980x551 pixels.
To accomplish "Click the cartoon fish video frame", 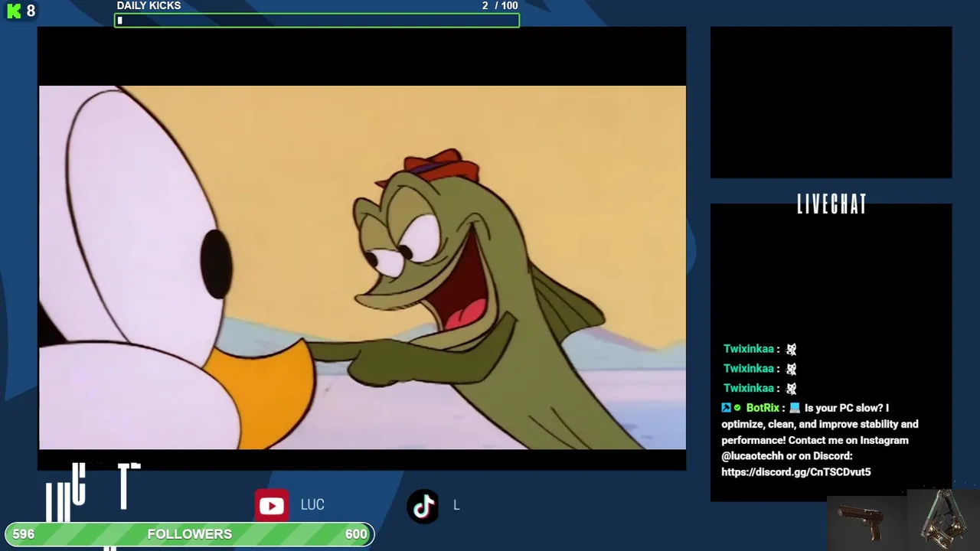I will click(362, 267).
